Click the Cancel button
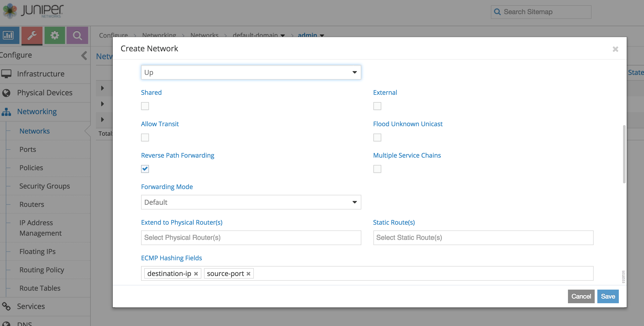This screenshot has width=644, height=326. pos(581,296)
